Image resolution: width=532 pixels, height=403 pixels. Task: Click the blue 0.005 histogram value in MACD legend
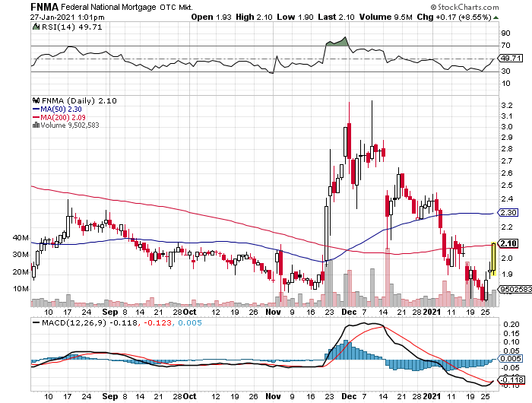click(x=190, y=323)
